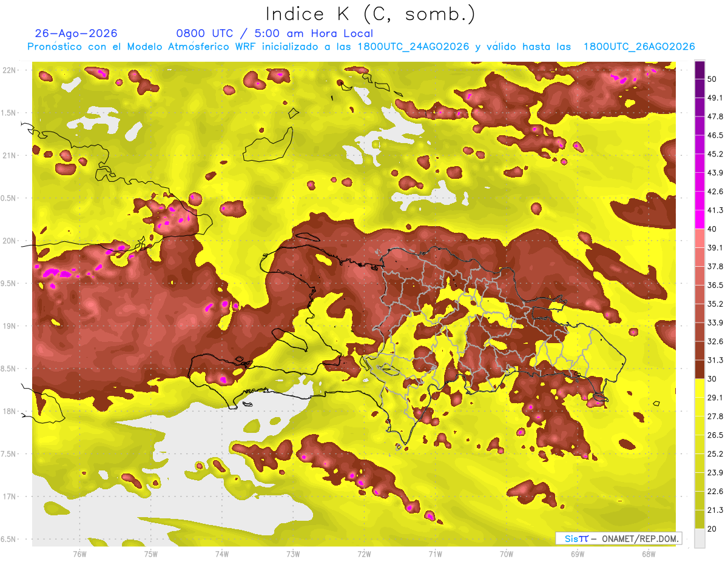
Task: Click the '69W' longitude label
Action: click(578, 554)
